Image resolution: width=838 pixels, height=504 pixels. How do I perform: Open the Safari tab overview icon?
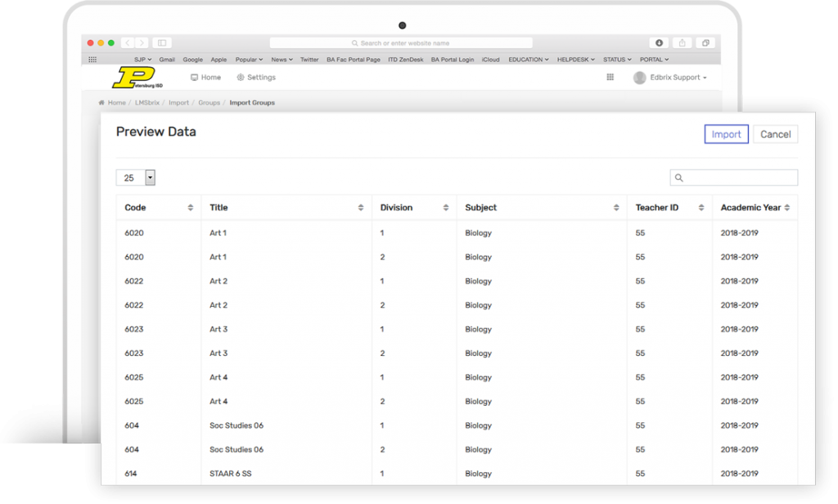(x=705, y=43)
